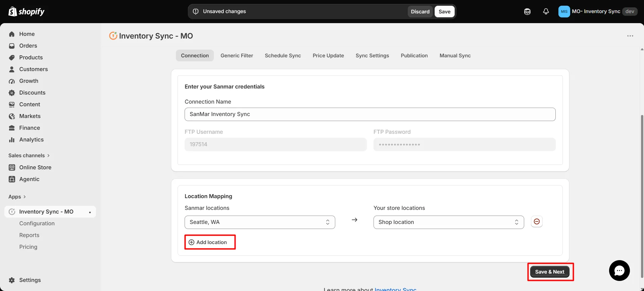
Task: Open the three-dot more actions menu
Action: pyautogui.click(x=630, y=36)
